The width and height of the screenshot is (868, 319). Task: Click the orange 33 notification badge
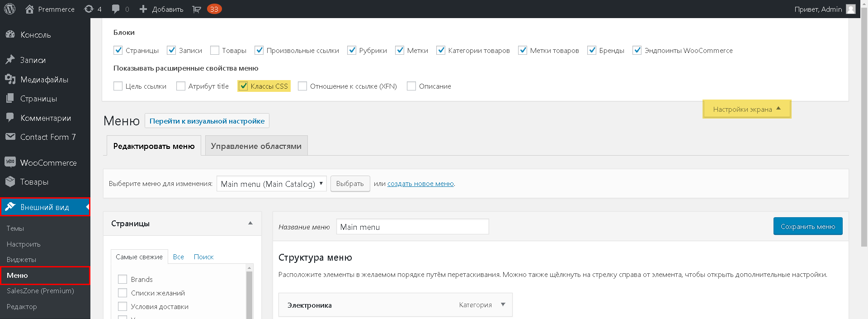[214, 9]
